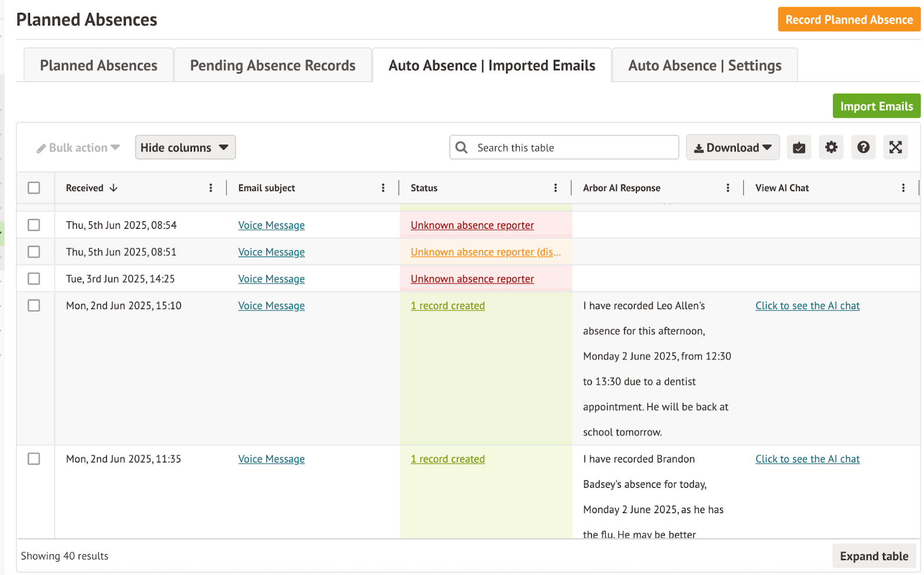Click the Record Planned Absence button
The height and width of the screenshot is (575, 924).
point(848,20)
